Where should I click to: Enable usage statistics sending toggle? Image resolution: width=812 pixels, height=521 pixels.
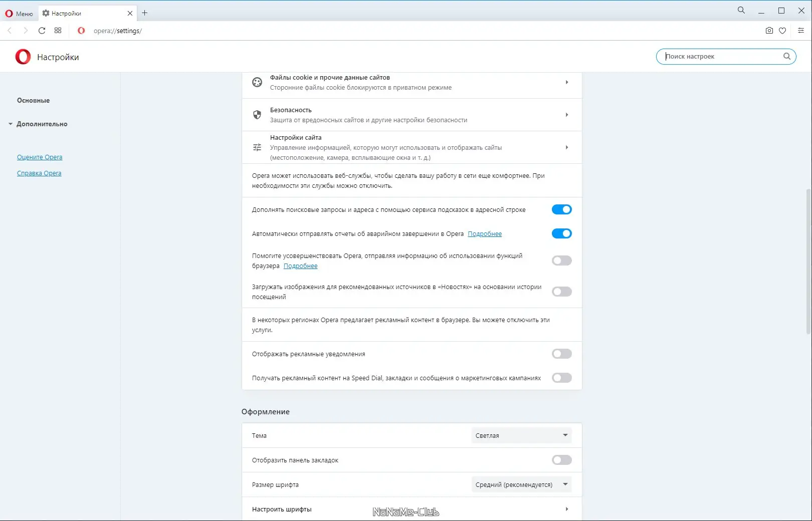click(x=562, y=260)
